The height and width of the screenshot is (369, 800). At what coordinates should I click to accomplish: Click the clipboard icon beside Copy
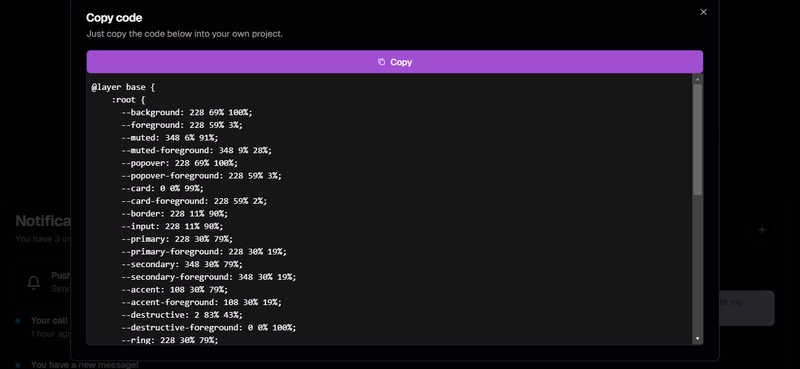click(381, 62)
